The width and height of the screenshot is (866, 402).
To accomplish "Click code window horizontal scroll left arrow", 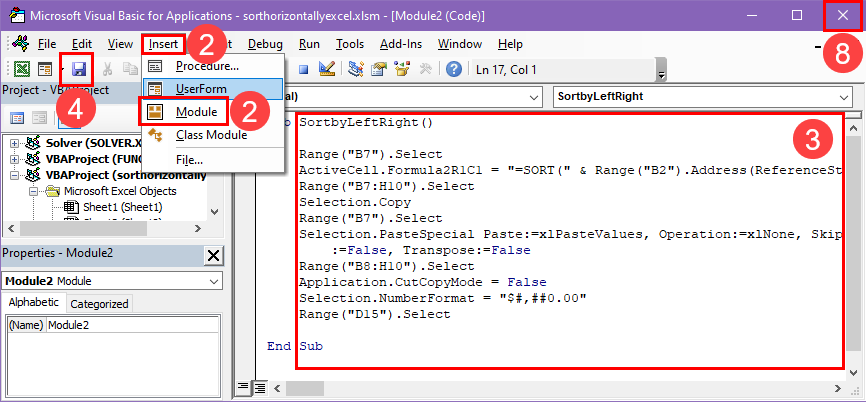I will (x=278, y=387).
